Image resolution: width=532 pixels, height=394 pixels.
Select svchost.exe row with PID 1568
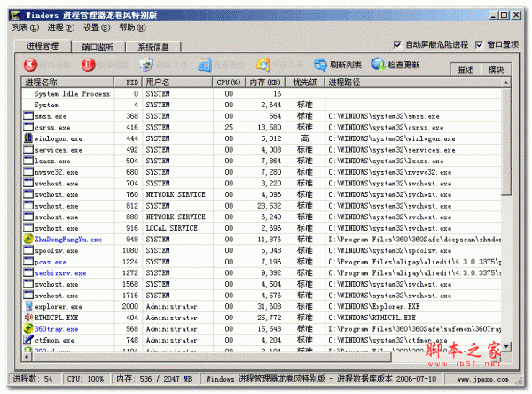[x=262, y=284]
